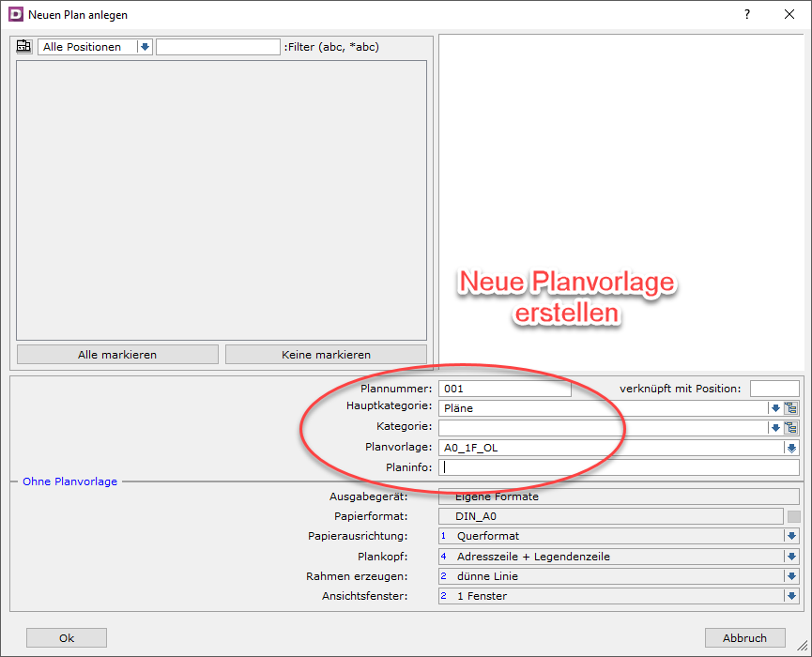This screenshot has height=657, width=812.
Task: Confirm the dialog with Ok
Action: pos(67,638)
